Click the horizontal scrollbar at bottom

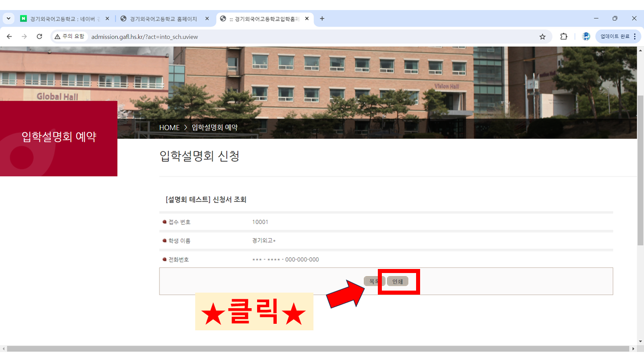coord(317,348)
